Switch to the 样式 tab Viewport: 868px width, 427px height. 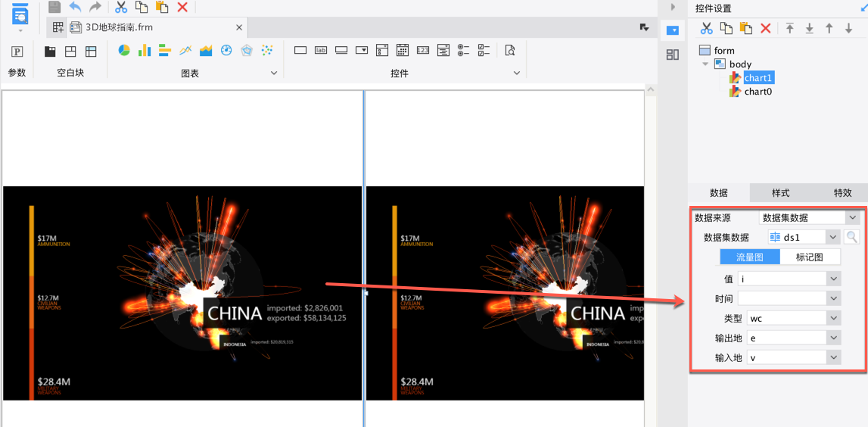coord(781,193)
